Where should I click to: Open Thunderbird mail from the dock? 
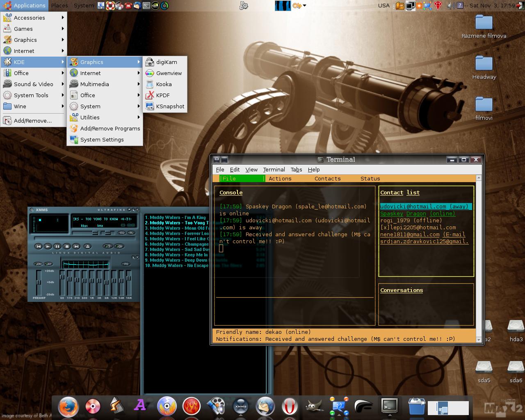click(265, 406)
